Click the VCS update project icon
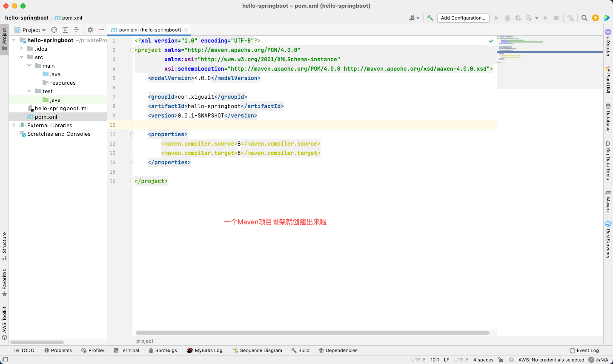This screenshot has width=613, height=364. 570,18
